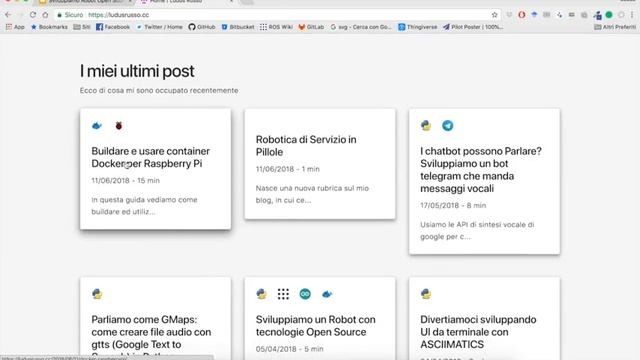Open the GitLab bookmark
The image size is (640, 360).
click(311, 27)
